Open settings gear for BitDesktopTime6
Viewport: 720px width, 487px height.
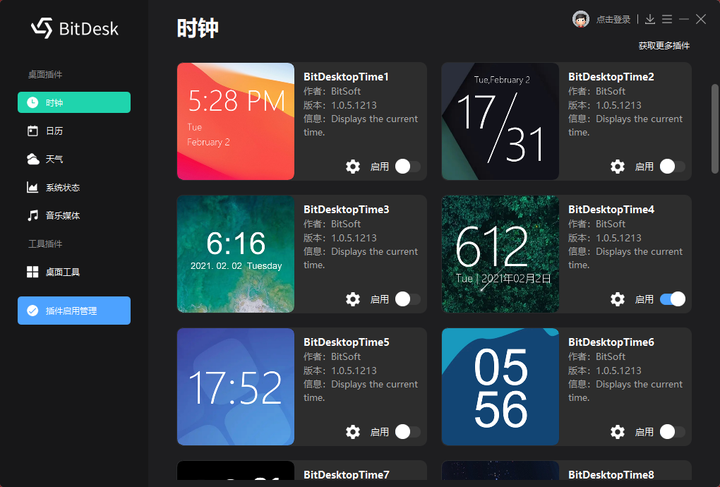pos(617,431)
